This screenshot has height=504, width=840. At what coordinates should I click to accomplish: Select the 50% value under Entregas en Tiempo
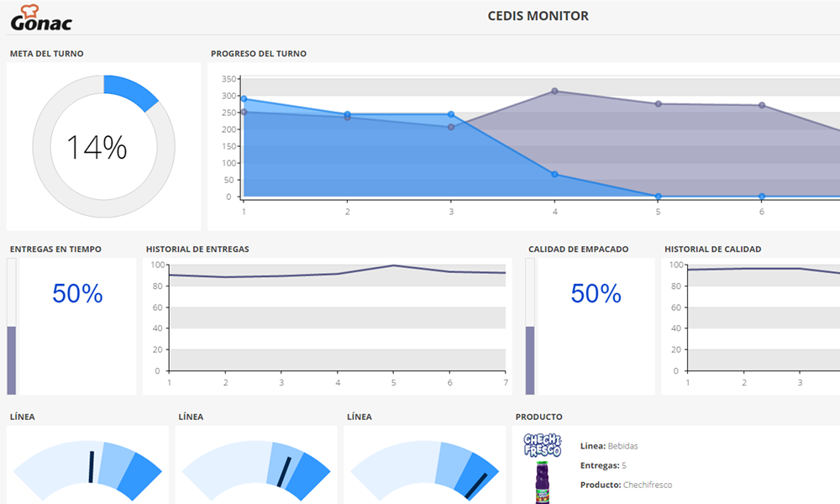click(77, 294)
